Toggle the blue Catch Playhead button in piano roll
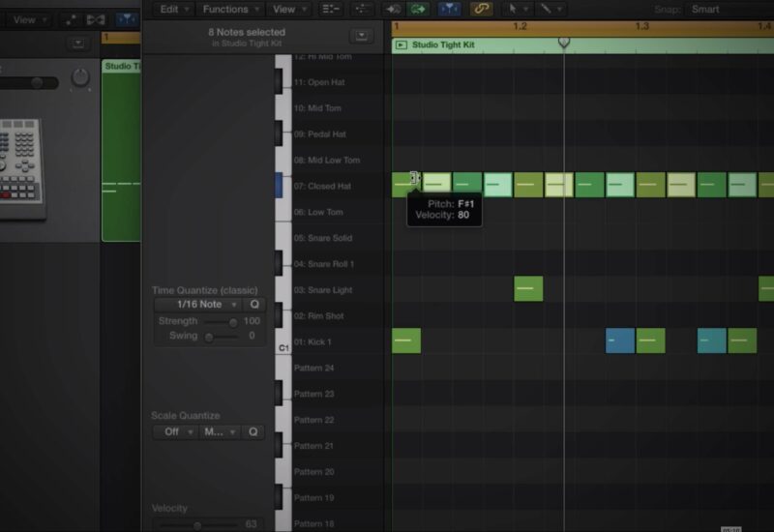 point(449,9)
